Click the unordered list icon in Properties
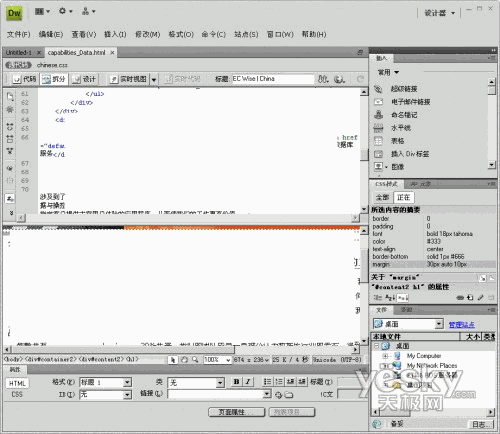This screenshot has width=500, height=434. (x=267, y=382)
